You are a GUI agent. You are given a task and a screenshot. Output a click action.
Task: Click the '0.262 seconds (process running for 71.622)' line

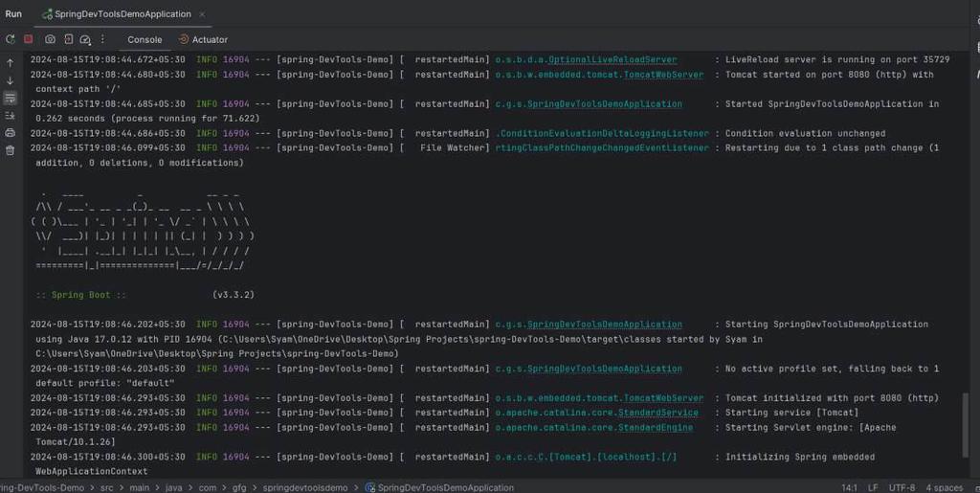pyautogui.click(x=147, y=118)
